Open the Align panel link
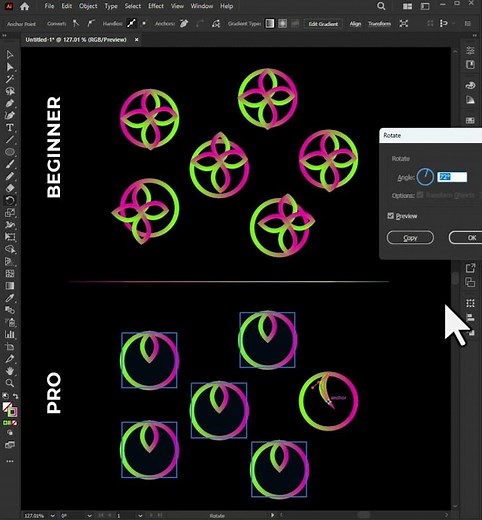This screenshot has width=482, height=520. (x=355, y=24)
